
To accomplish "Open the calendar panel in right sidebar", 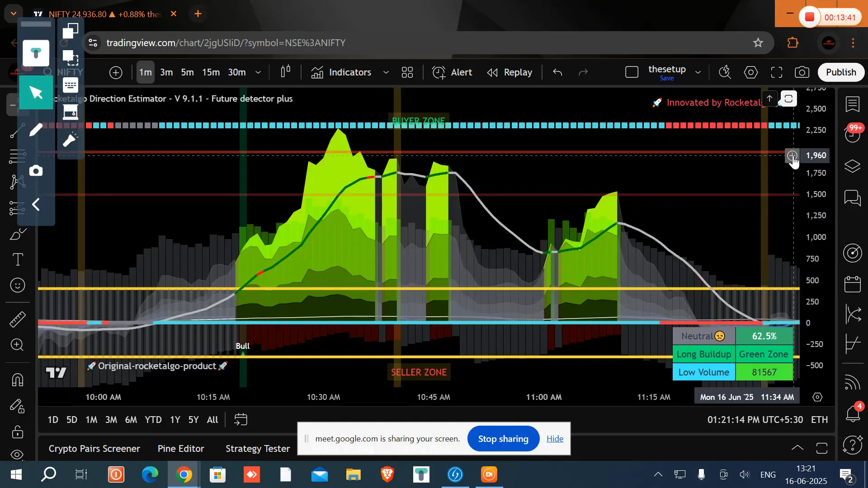I will pyautogui.click(x=853, y=284).
